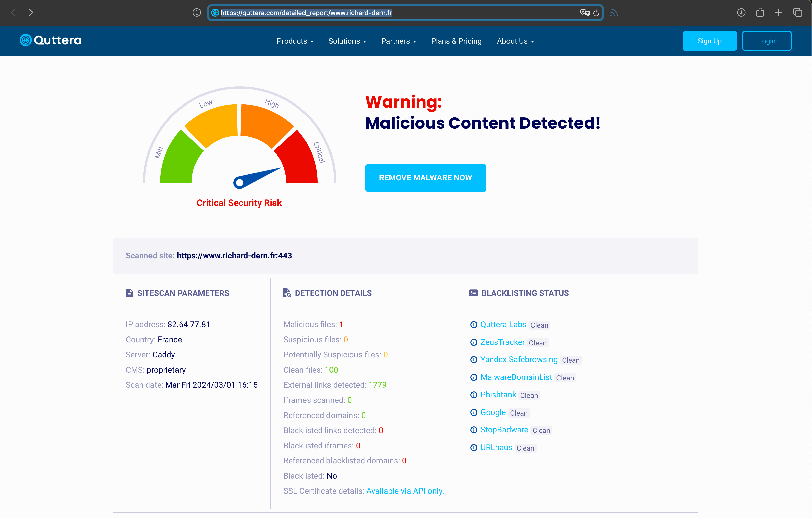Open the Partners dropdown menu
Image resolution: width=812 pixels, height=518 pixels.
(x=398, y=41)
